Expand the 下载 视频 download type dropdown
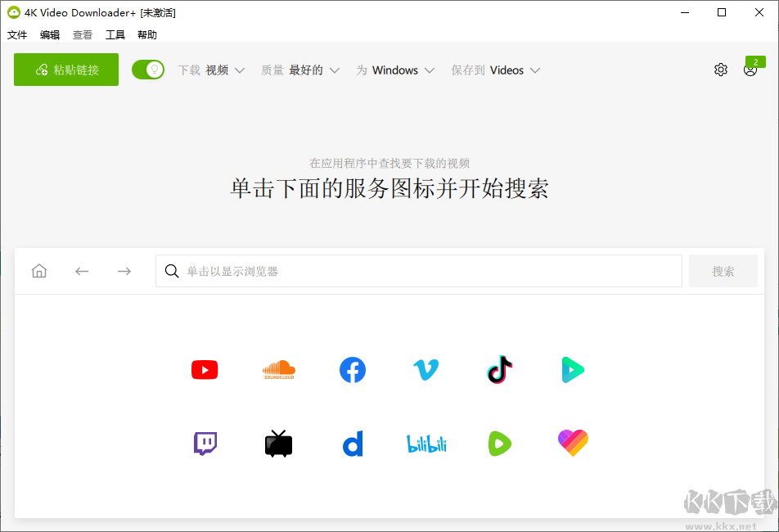This screenshot has height=532, width=779. pos(211,70)
